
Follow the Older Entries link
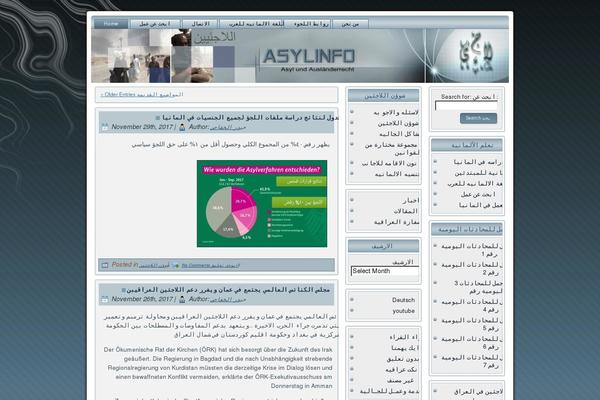point(142,95)
